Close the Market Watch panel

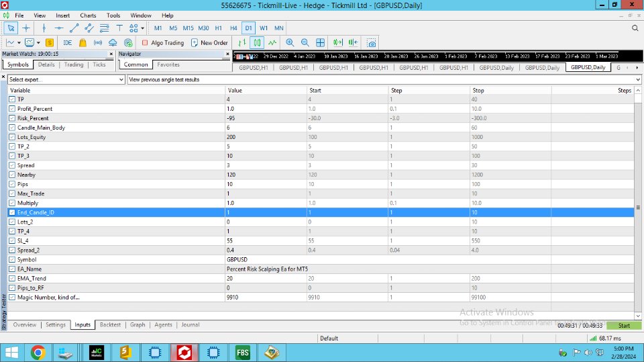111,54
